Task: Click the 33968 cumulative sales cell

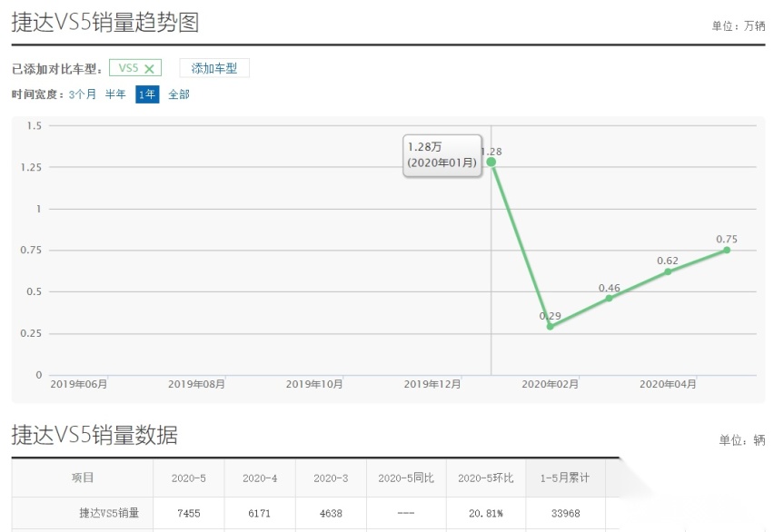Action: click(x=566, y=513)
